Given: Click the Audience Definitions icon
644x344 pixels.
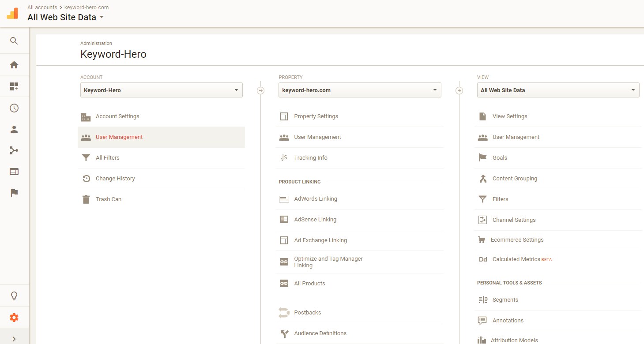Looking at the screenshot, I should click(x=284, y=333).
